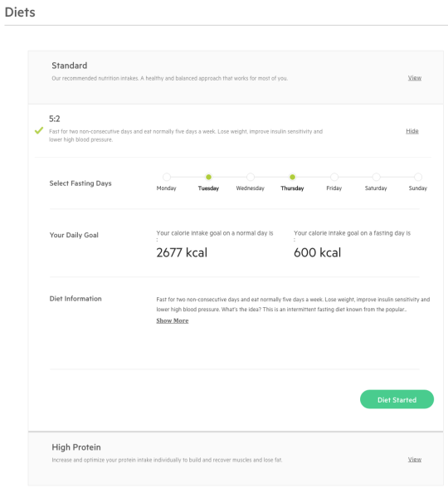Image resolution: width=448 pixels, height=488 pixels.
Task: Expand Standard diet with View link
Action: pyautogui.click(x=415, y=78)
